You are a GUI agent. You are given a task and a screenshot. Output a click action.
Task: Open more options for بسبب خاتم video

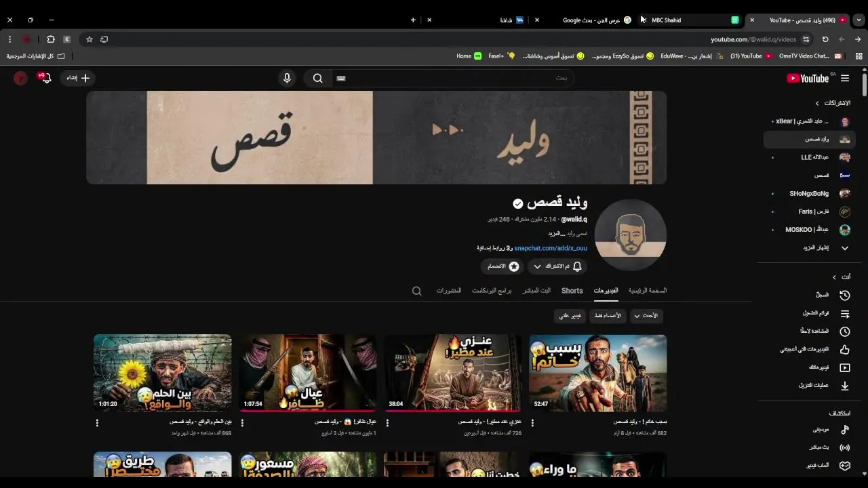tap(532, 423)
